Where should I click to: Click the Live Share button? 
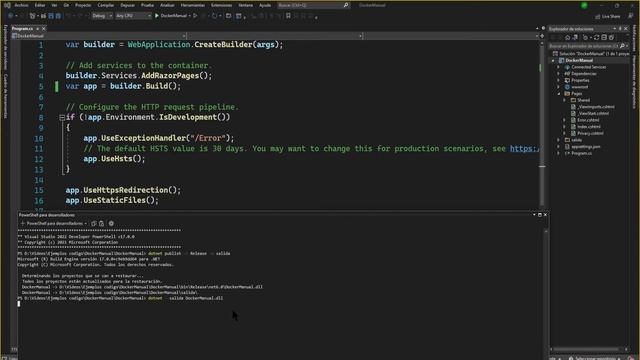(x=608, y=16)
